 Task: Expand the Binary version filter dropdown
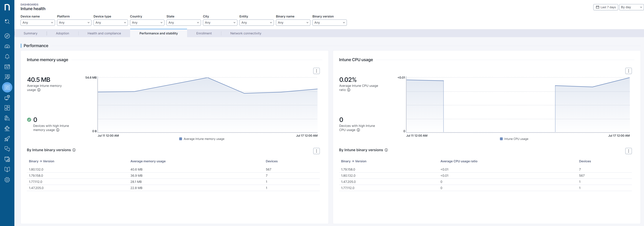coord(329,22)
